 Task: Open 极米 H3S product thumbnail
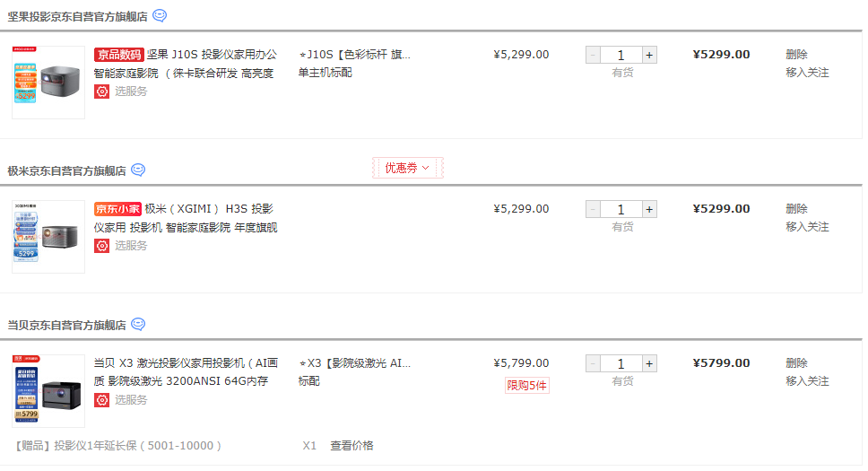point(48,237)
